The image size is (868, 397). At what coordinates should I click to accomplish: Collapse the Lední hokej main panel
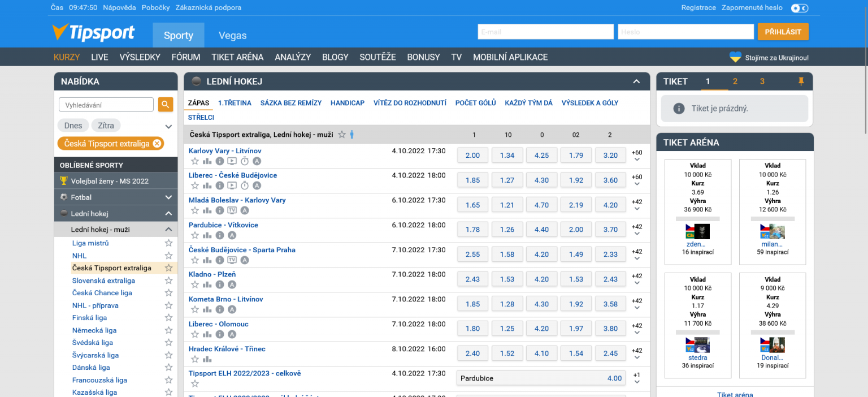(636, 81)
